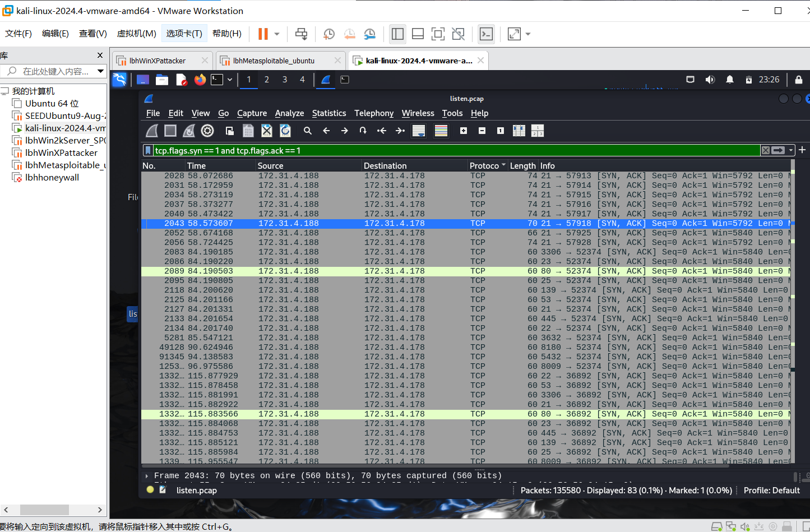Open the file manager from the Kali panel
Image resolution: width=810 pixels, height=532 pixels.
click(162, 80)
